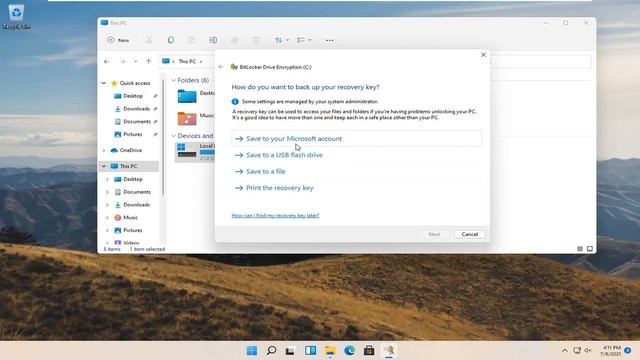Go forward in File Explorer navigation

122,62
